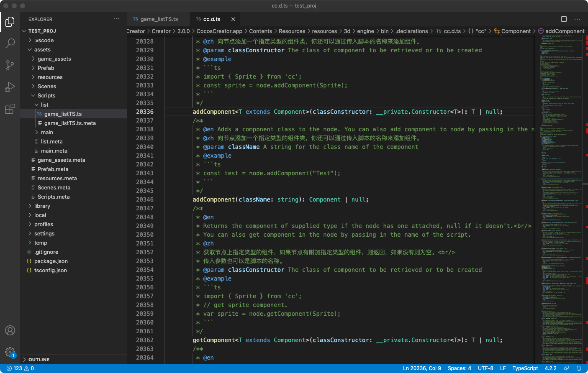Open tsconfig.json in the explorer
The height and width of the screenshot is (373, 588).
50,271
